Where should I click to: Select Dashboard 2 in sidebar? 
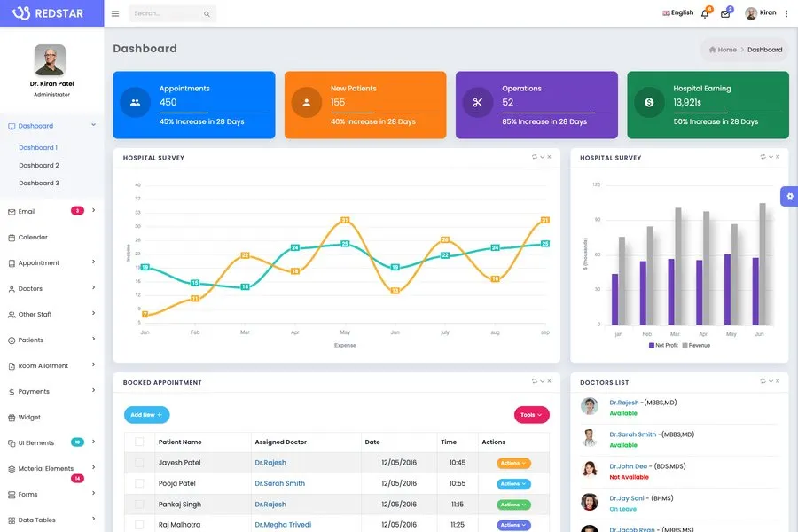(39, 166)
